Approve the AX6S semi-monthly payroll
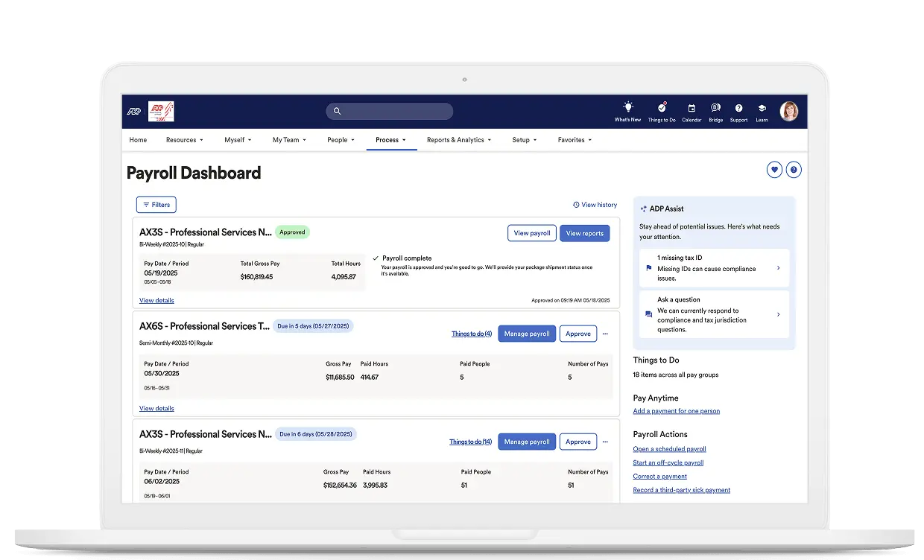 coord(578,334)
